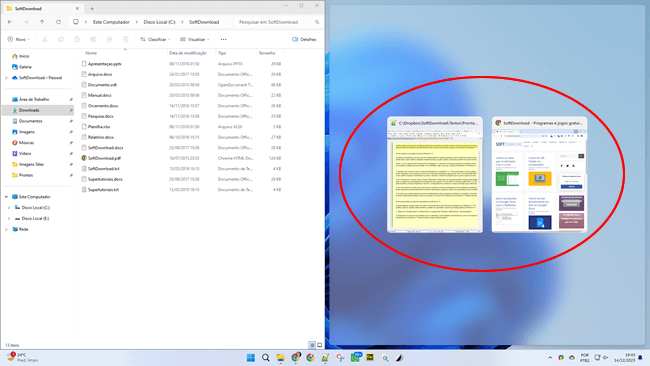Expand SoftDownload - Pessoal in sidebar
This screenshot has width=650, height=366.
[6, 78]
